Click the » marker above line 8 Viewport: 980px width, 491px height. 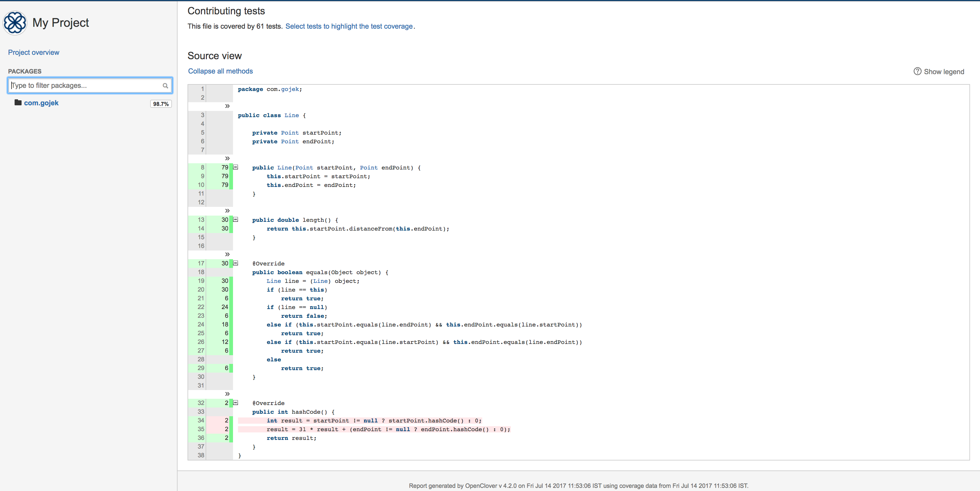(x=227, y=158)
